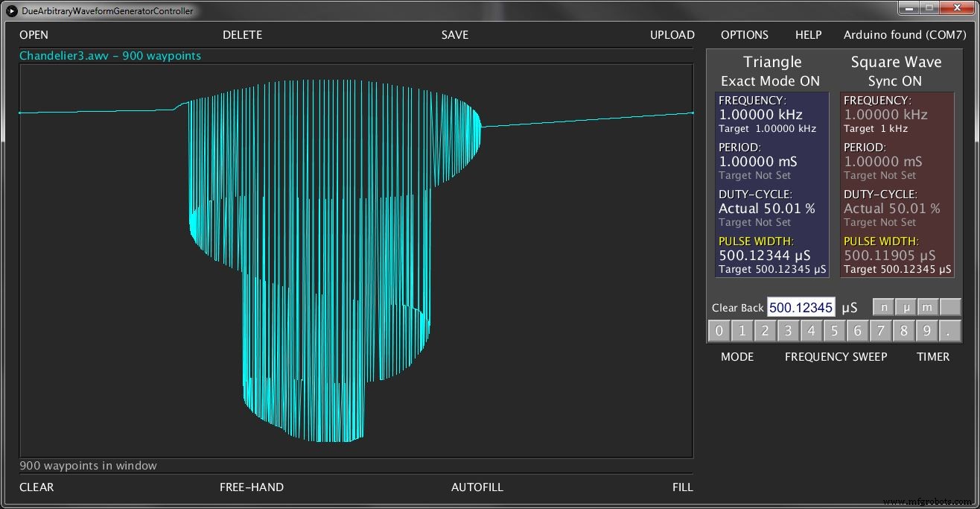Toggle FREE-HAND drawing mode
This screenshot has height=509, width=980.
pyautogui.click(x=251, y=487)
